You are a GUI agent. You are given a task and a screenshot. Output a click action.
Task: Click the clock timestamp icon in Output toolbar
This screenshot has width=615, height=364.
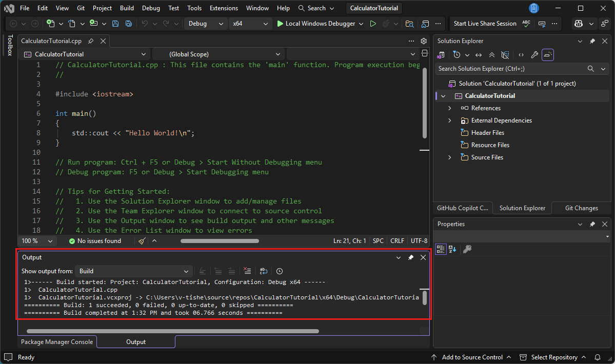(279, 271)
